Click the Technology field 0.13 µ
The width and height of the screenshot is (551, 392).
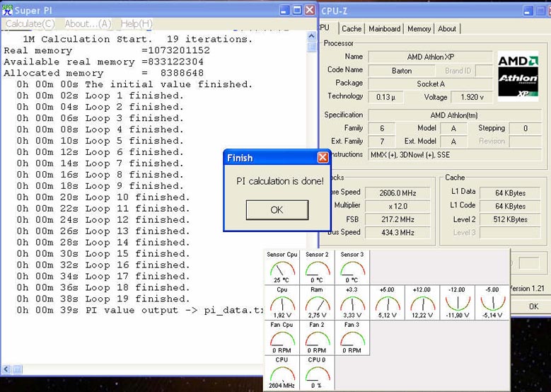click(385, 97)
